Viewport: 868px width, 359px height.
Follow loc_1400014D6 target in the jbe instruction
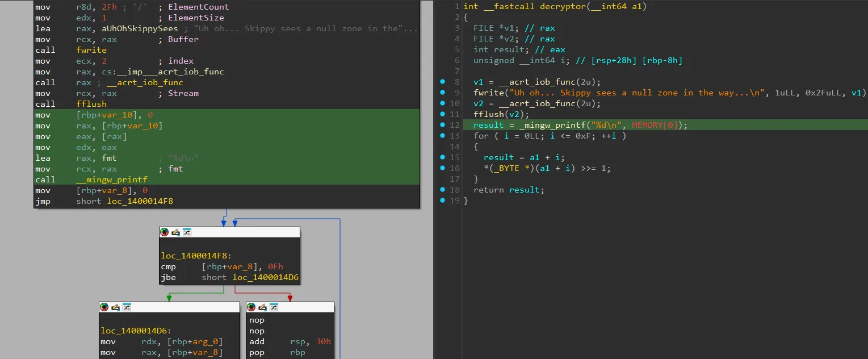265,278
